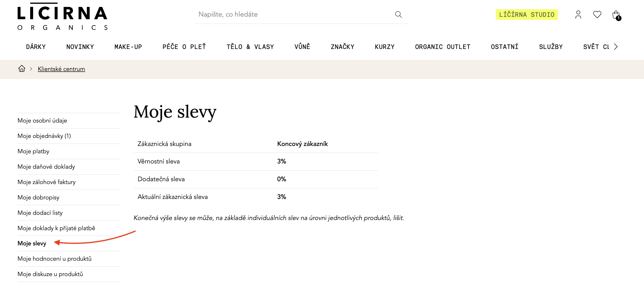Open Moje hodnocení u produktů link
Image resolution: width=644 pixels, height=286 pixels.
click(x=54, y=259)
